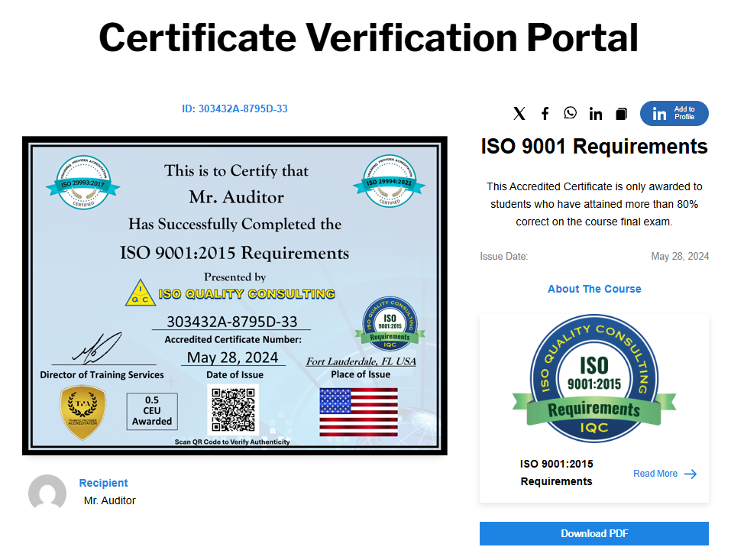
Task: Click the arrow icon beside Read More
Action: [691, 474]
